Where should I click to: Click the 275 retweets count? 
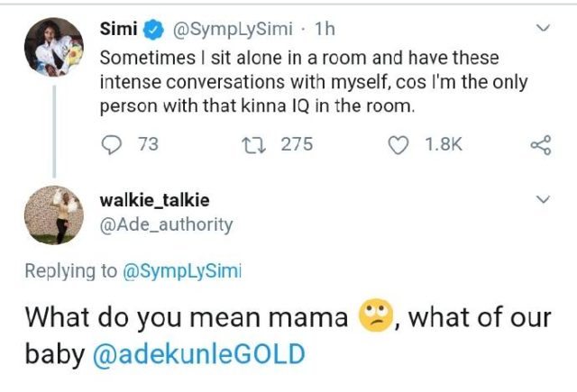[x=297, y=144]
